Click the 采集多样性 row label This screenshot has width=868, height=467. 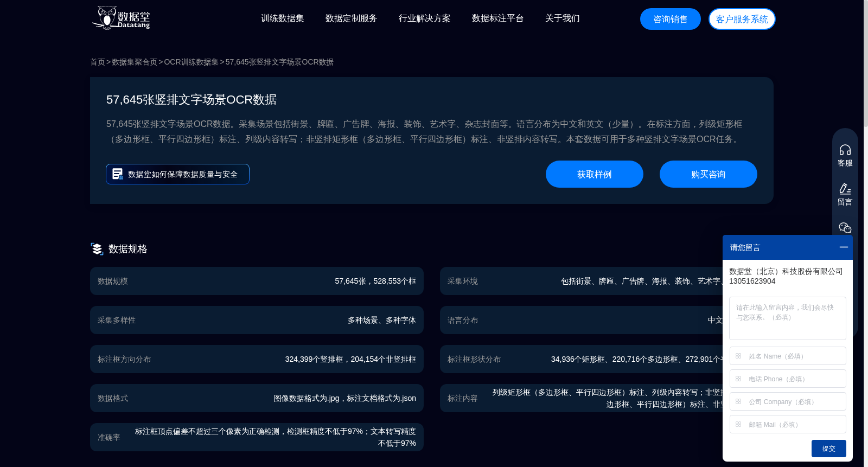(117, 320)
